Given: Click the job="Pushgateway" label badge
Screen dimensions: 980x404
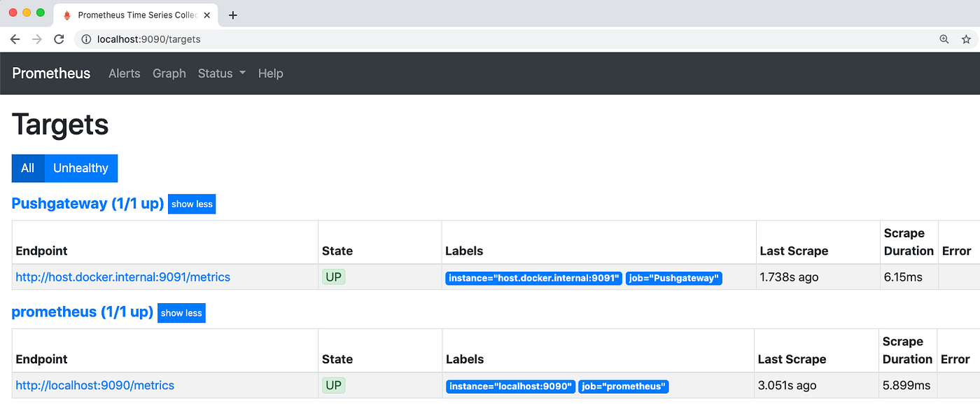Looking at the screenshot, I should tap(674, 278).
